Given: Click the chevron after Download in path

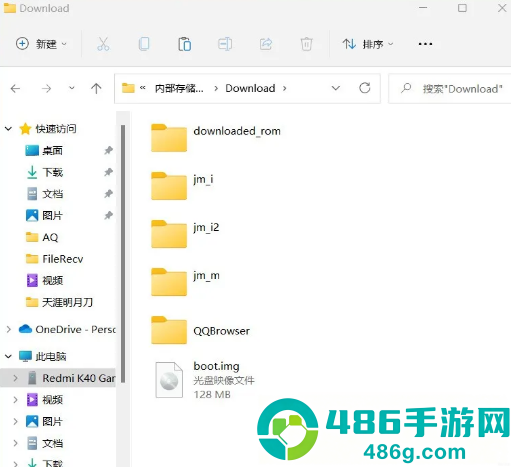Looking at the screenshot, I should (x=284, y=88).
